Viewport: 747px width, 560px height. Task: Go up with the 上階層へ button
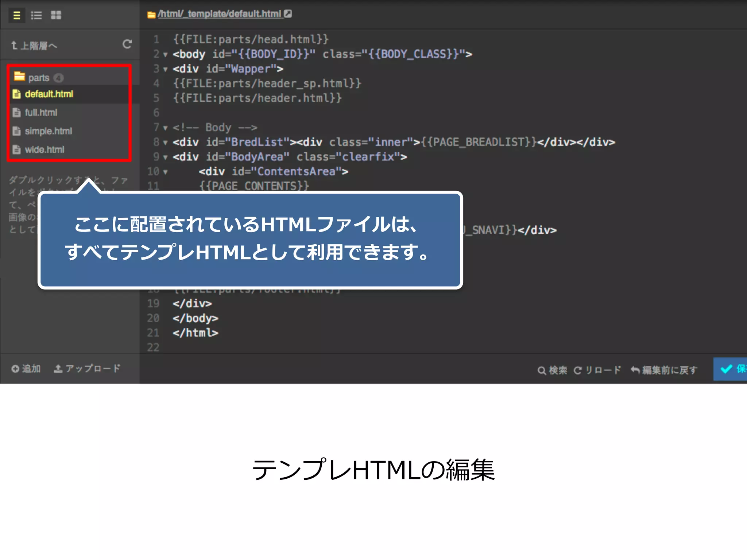[x=34, y=46]
